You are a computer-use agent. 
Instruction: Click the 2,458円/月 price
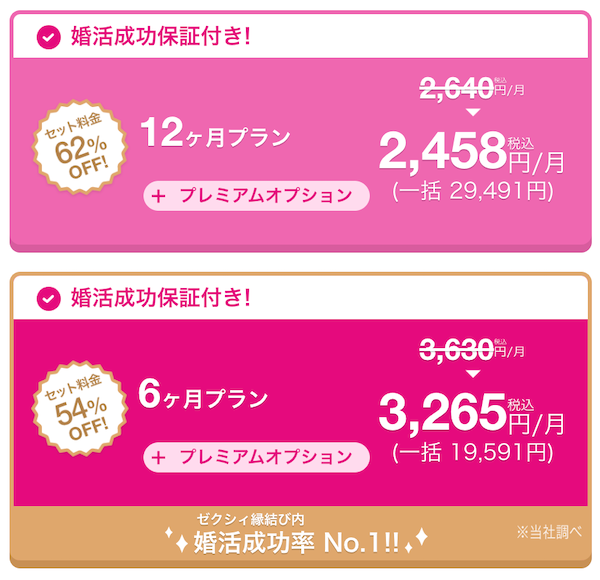click(471, 153)
